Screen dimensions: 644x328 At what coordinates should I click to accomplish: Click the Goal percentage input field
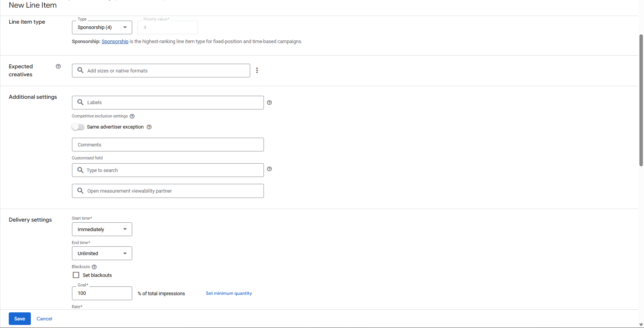(x=102, y=293)
